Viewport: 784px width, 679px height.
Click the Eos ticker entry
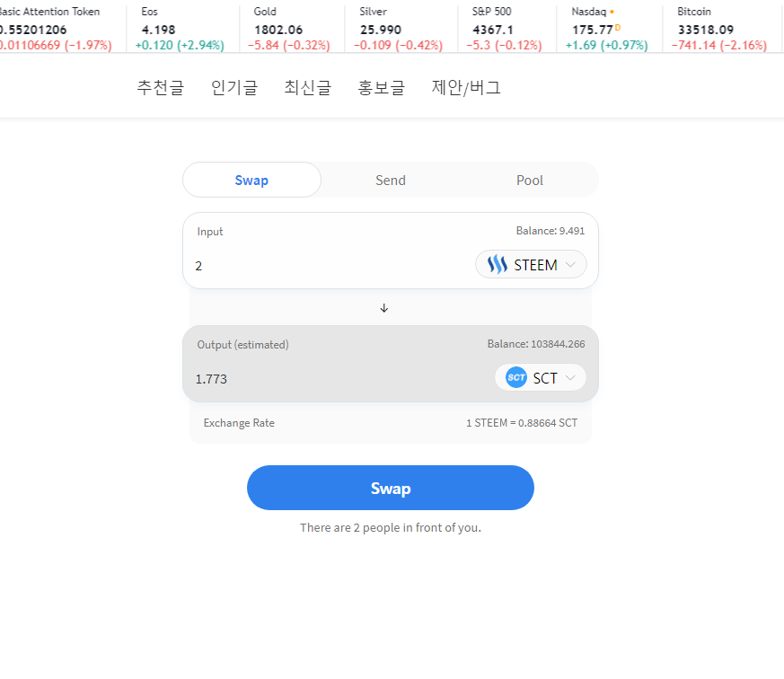pos(182,28)
